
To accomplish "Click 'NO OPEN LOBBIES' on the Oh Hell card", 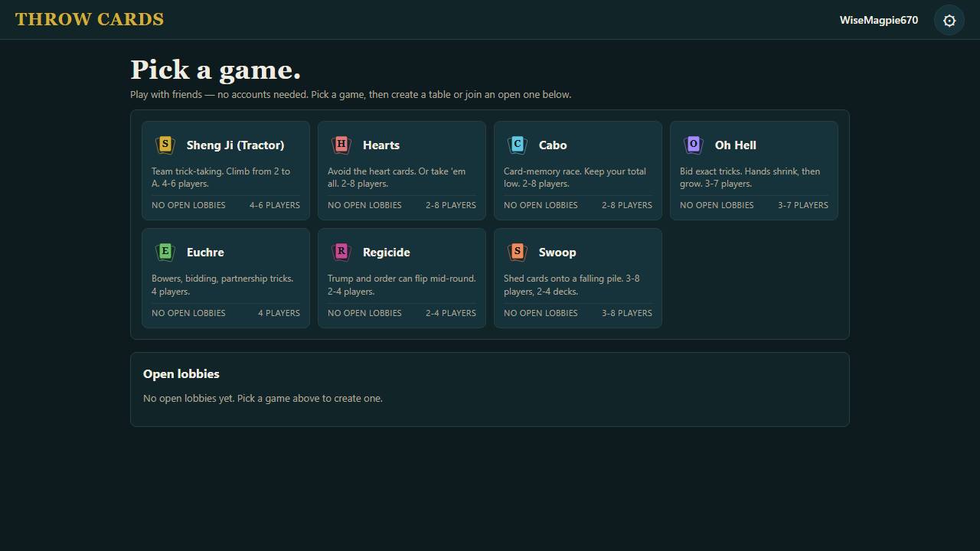I will (x=717, y=205).
